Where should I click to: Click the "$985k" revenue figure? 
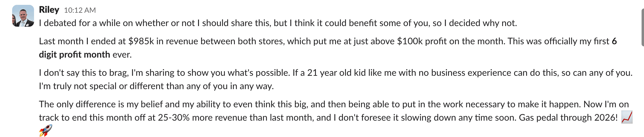(x=141, y=41)
